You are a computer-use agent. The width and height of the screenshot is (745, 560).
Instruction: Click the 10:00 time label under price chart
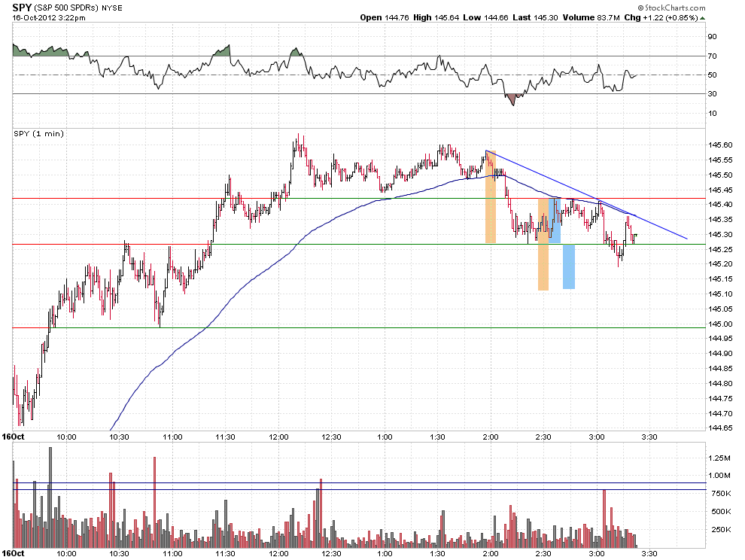pos(66,437)
